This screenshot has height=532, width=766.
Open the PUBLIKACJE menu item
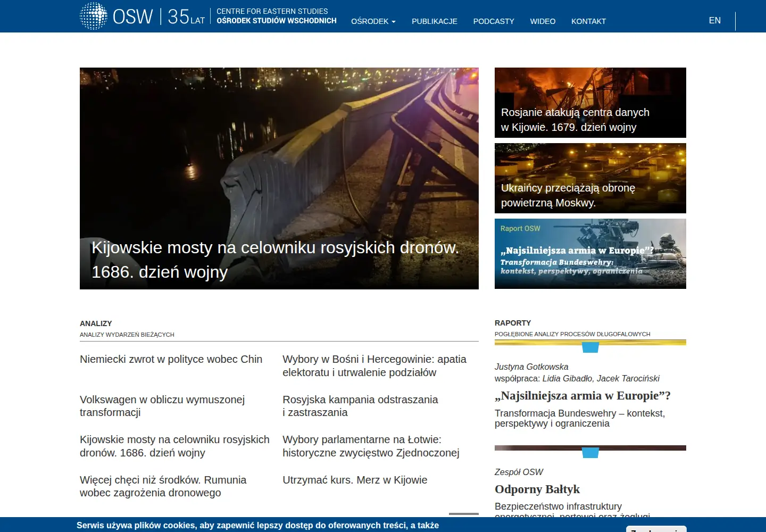pyautogui.click(x=435, y=21)
